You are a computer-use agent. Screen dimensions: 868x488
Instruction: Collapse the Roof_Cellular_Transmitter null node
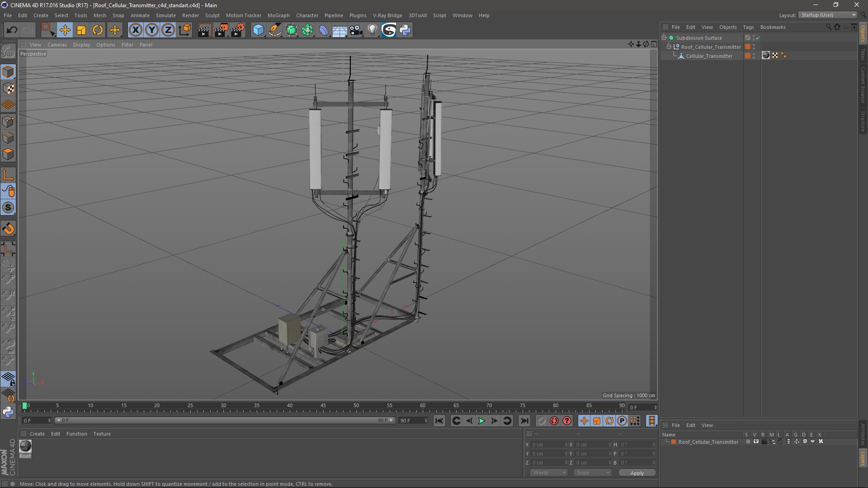[669, 47]
